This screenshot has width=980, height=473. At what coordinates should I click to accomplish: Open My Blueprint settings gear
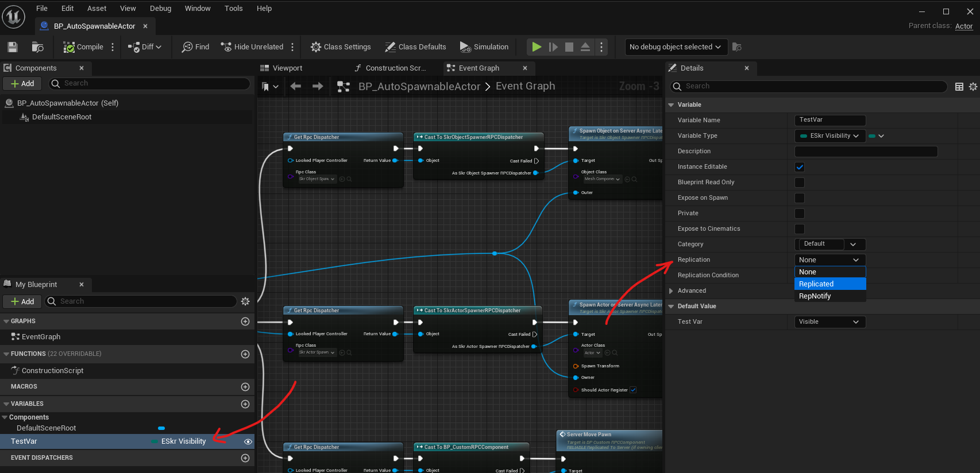(245, 301)
